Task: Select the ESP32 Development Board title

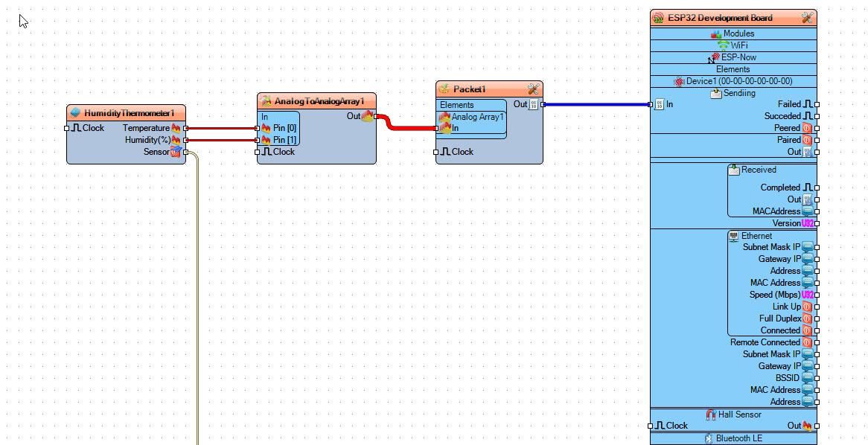Action: (x=720, y=18)
